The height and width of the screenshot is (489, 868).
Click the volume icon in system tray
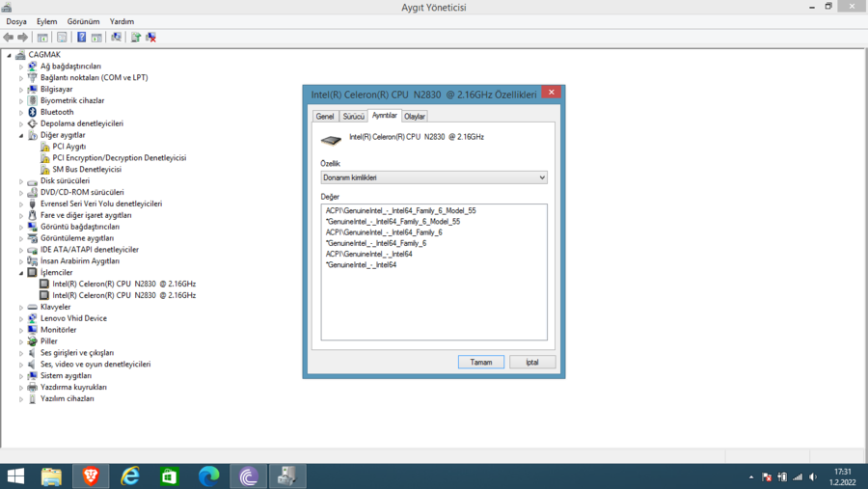[813, 476]
